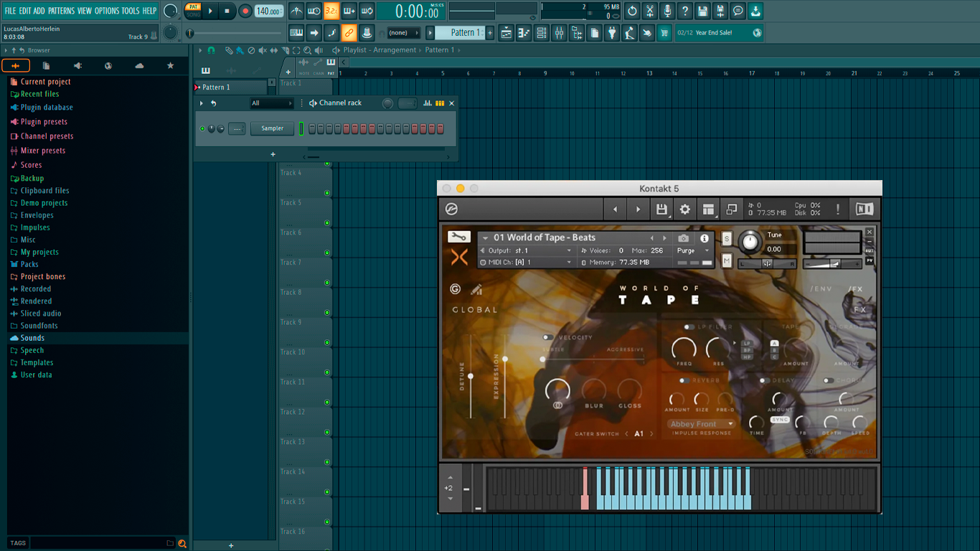
Task: Open the mixer from the toolbar
Action: (559, 33)
